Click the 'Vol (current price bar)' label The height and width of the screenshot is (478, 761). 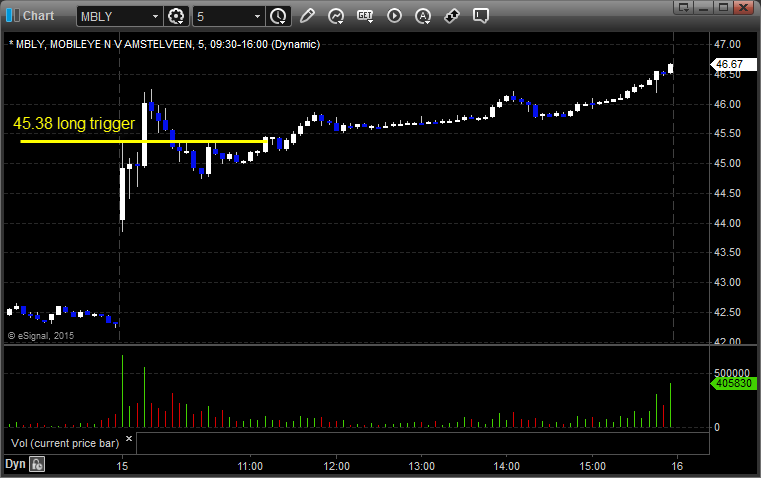click(x=65, y=443)
